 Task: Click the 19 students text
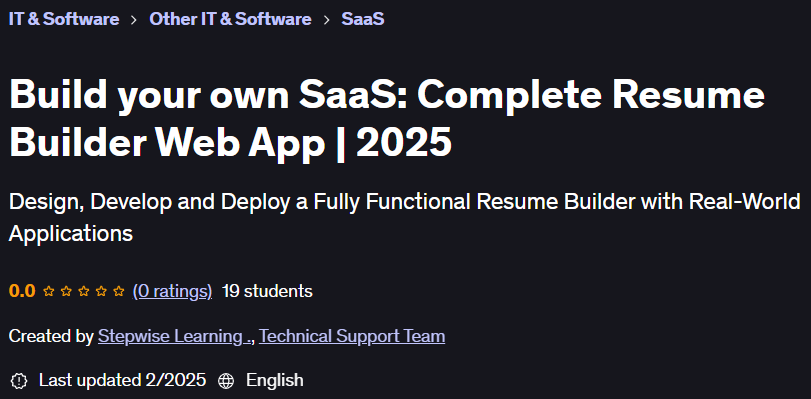(267, 291)
